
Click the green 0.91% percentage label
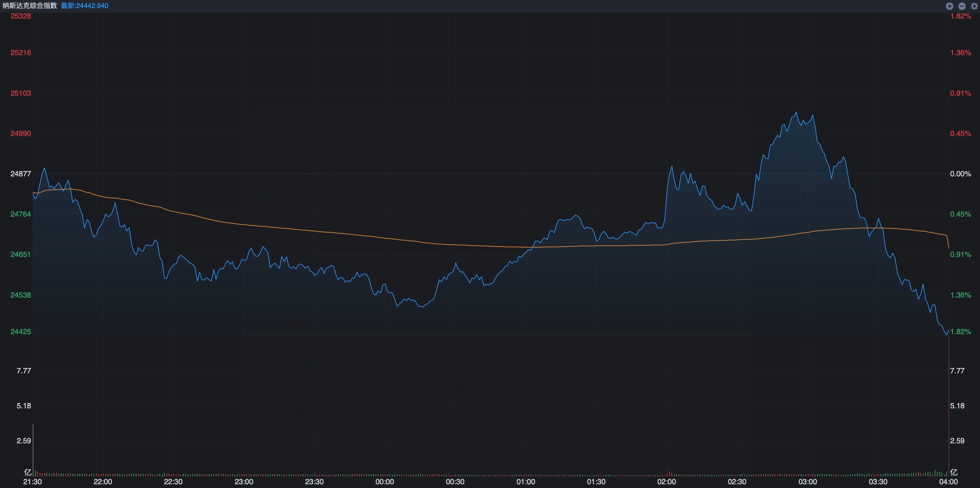coord(960,255)
